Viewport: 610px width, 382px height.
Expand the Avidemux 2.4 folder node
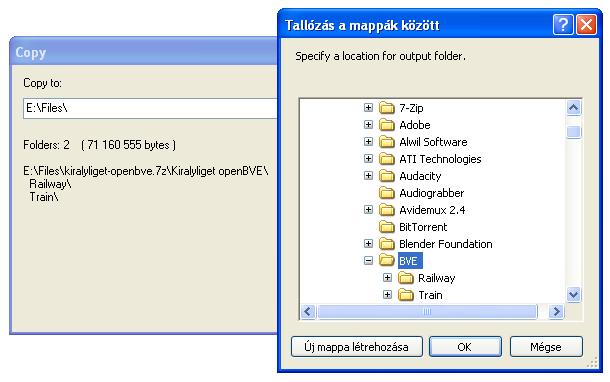368,210
